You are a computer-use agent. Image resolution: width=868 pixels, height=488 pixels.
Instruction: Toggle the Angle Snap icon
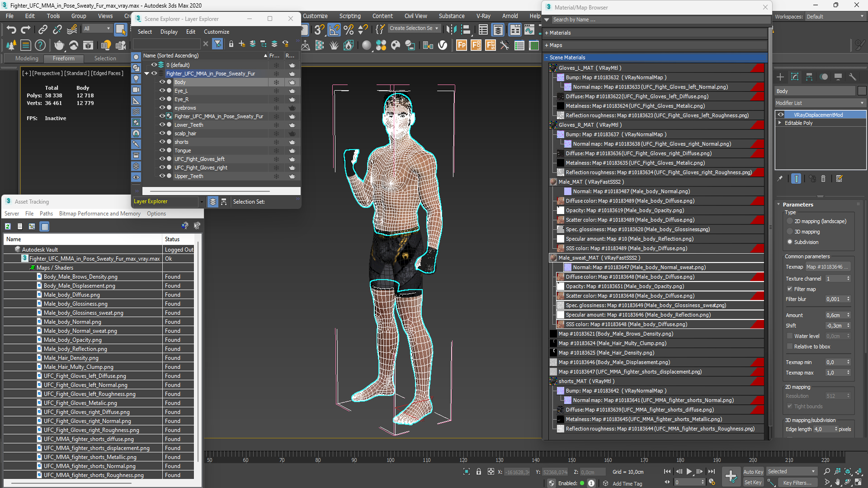point(334,30)
